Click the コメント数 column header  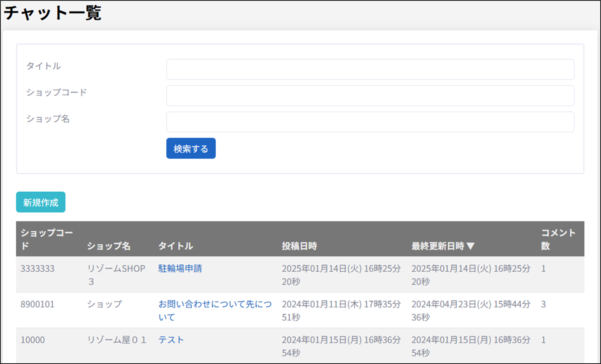[x=558, y=239]
